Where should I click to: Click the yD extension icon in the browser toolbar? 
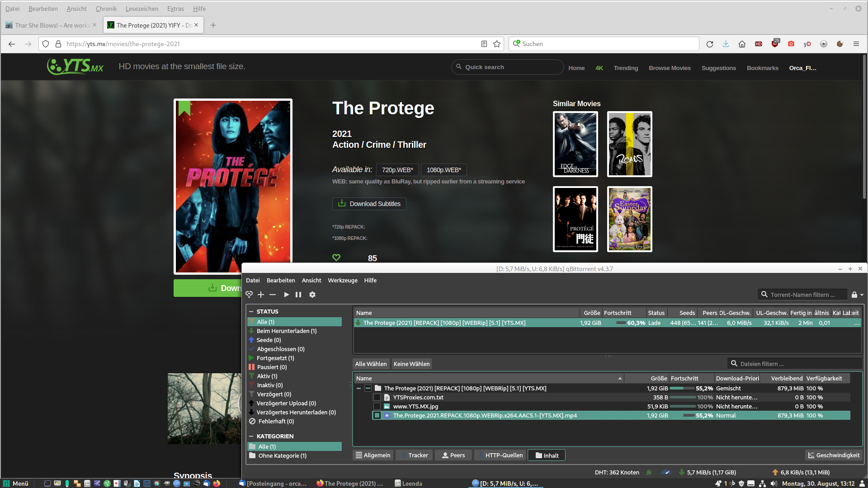click(x=807, y=44)
